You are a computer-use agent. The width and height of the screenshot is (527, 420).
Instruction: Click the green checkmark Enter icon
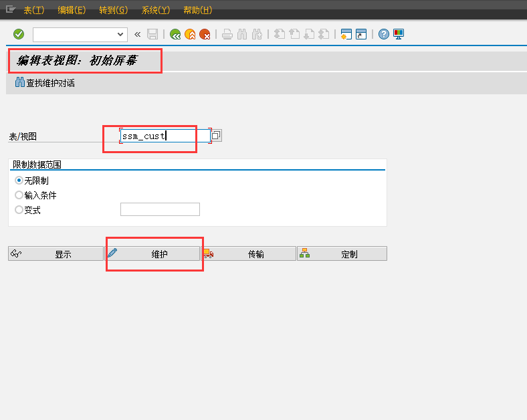19,34
